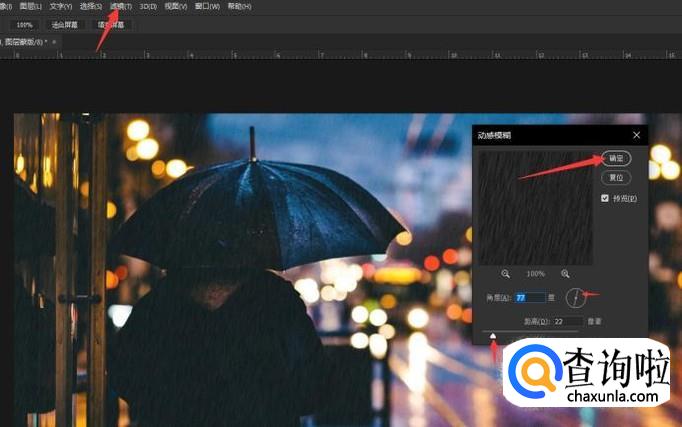Toggle the Preview checkbox

click(604, 198)
